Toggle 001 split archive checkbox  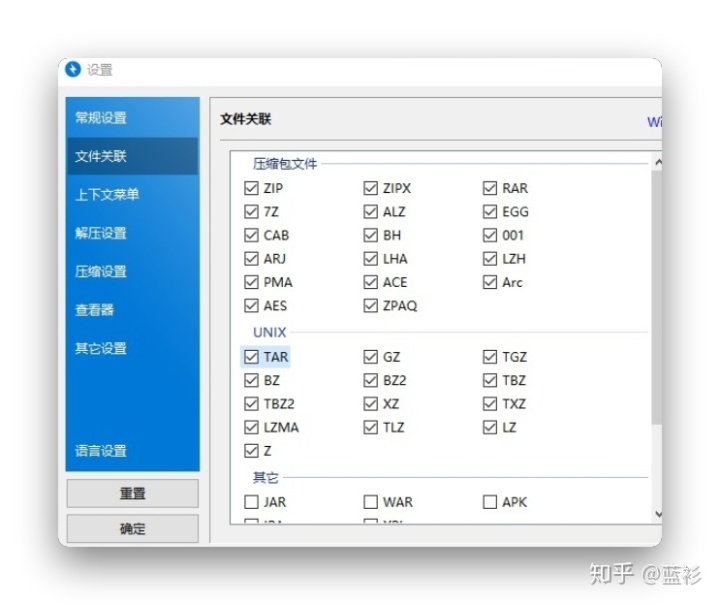490,235
